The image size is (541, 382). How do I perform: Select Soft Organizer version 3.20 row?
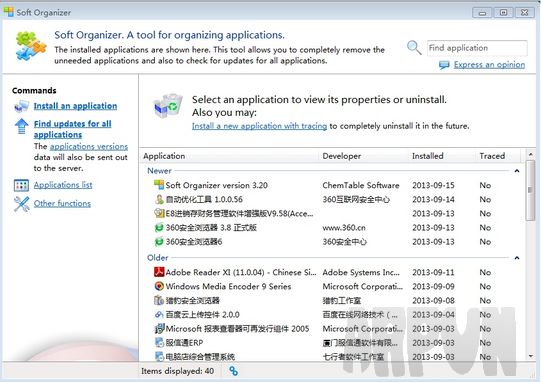tap(332, 185)
